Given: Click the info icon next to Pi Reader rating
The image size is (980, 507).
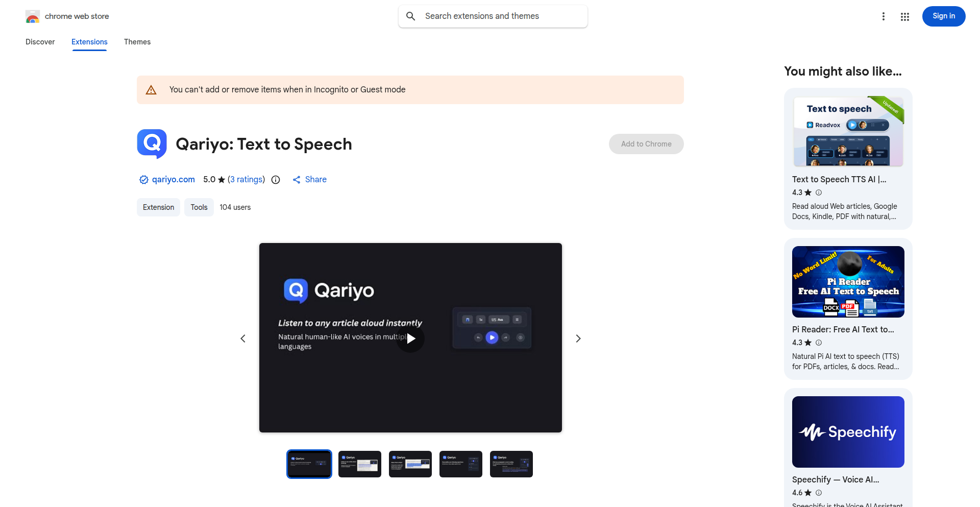Looking at the screenshot, I should tap(819, 343).
